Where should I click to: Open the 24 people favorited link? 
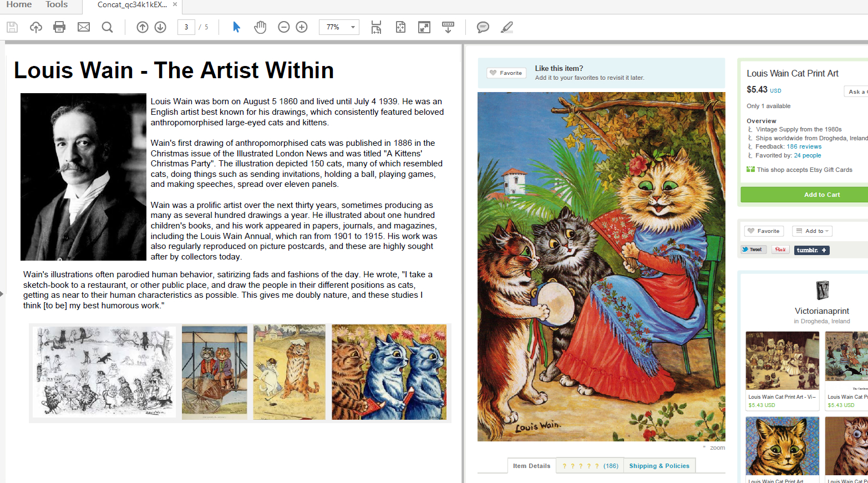807,155
